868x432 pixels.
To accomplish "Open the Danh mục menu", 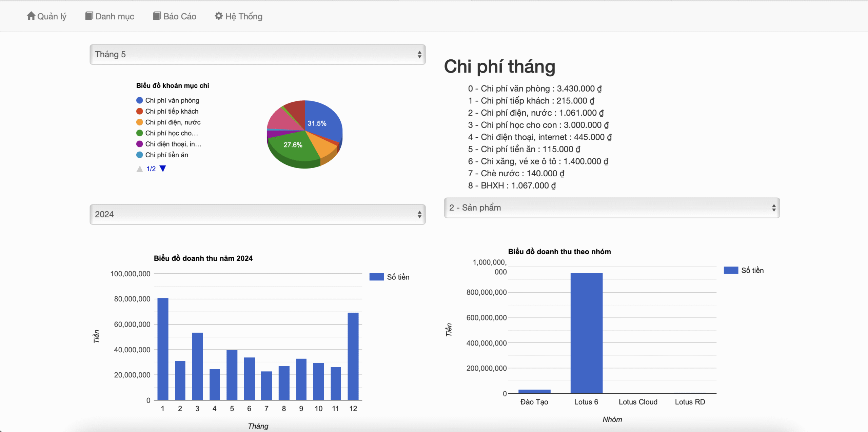I will coord(115,16).
